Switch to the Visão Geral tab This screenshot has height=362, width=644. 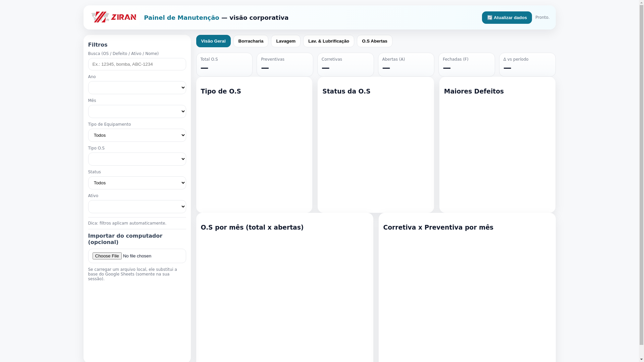[213, 41]
